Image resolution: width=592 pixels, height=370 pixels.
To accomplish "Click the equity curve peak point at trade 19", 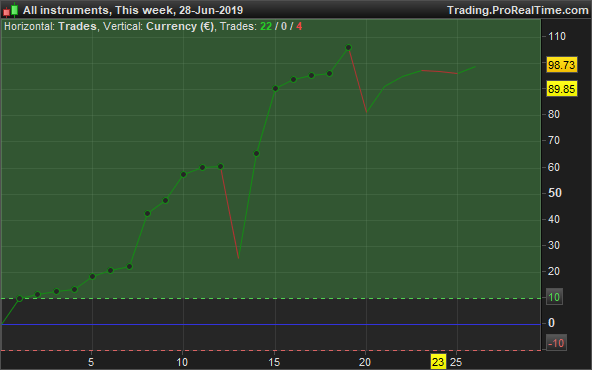I will (348, 48).
